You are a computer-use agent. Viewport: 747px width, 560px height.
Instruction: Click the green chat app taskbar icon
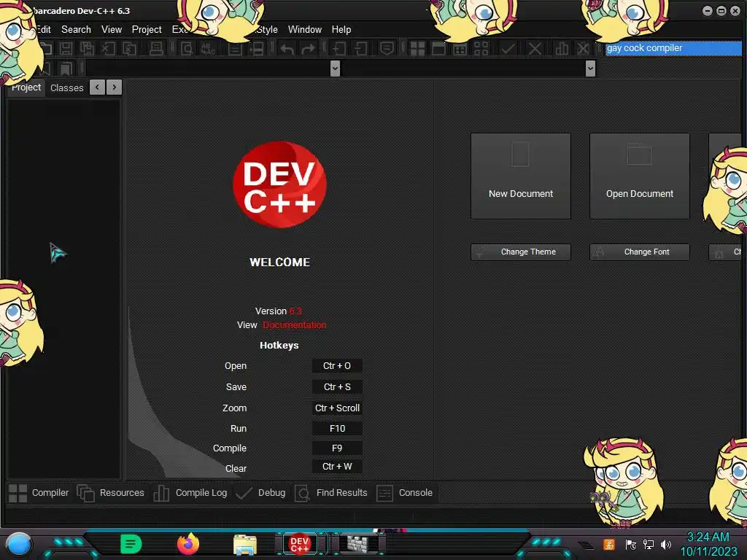131,544
